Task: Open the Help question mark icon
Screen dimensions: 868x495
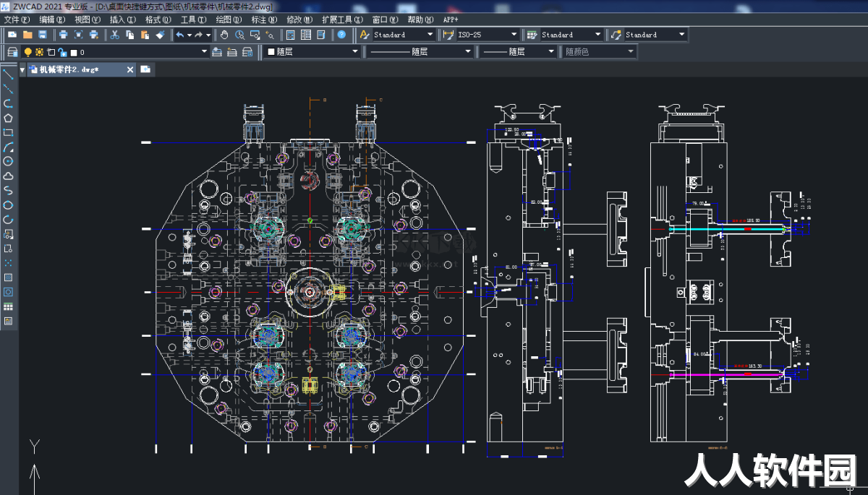Action: coord(341,35)
